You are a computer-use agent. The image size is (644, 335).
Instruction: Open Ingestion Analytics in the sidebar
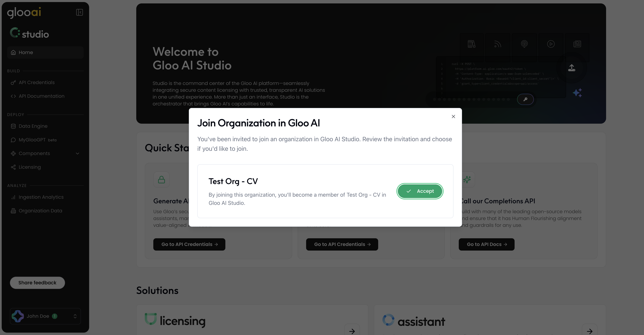(45, 197)
